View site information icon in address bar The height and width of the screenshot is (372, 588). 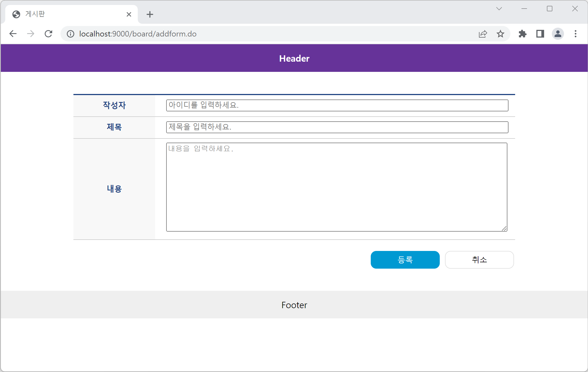pyautogui.click(x=71, y=34)
